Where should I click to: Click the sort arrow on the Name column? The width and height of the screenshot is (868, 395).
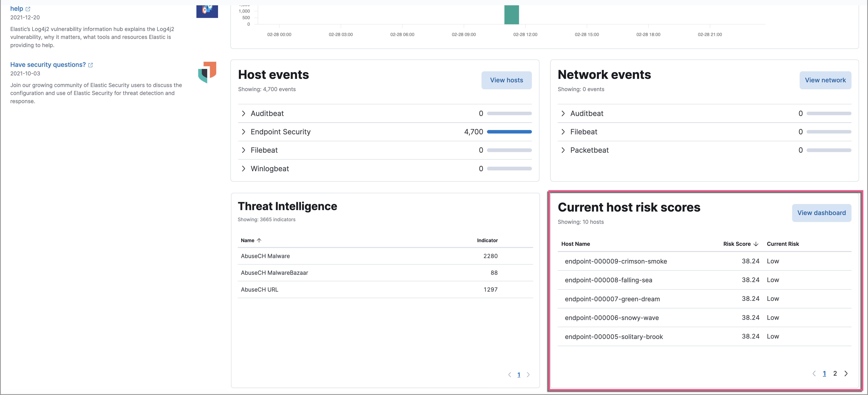259,240
